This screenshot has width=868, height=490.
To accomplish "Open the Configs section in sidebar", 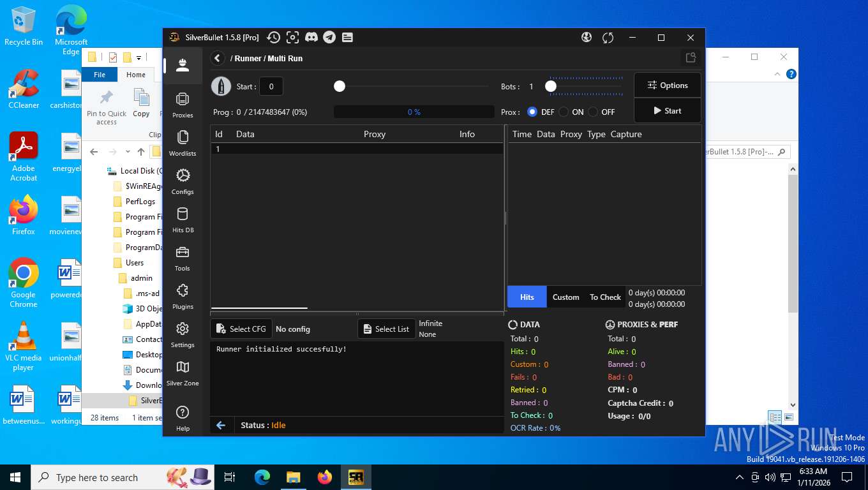I will click(183, 181).
